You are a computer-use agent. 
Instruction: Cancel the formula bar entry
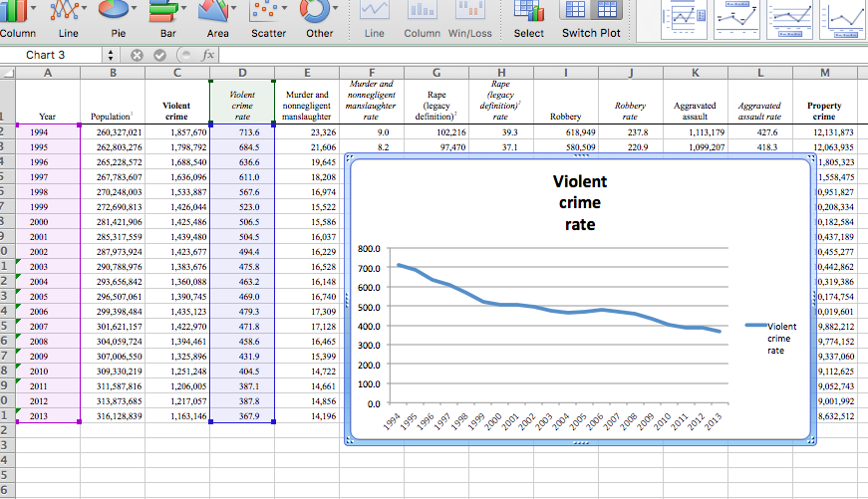coord(137,56)
